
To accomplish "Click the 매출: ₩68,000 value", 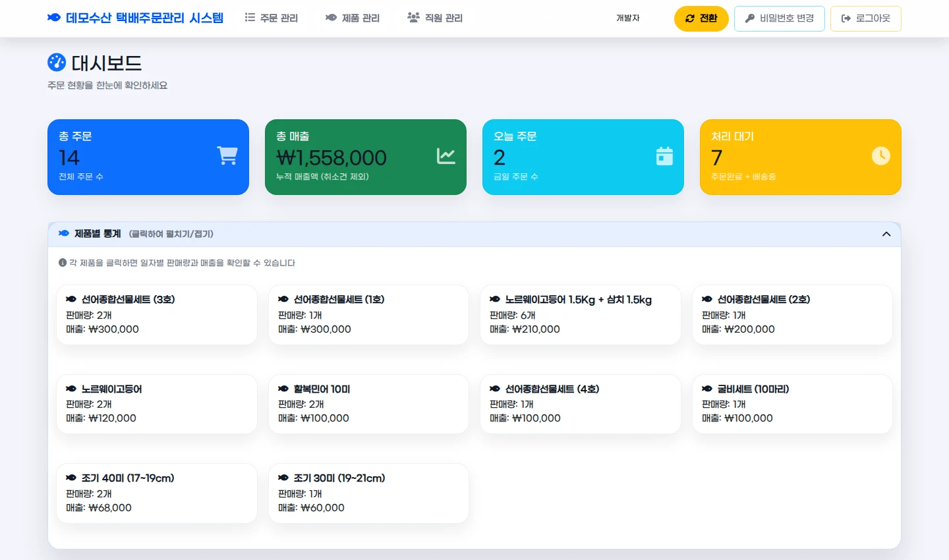I will pos(99,508).
